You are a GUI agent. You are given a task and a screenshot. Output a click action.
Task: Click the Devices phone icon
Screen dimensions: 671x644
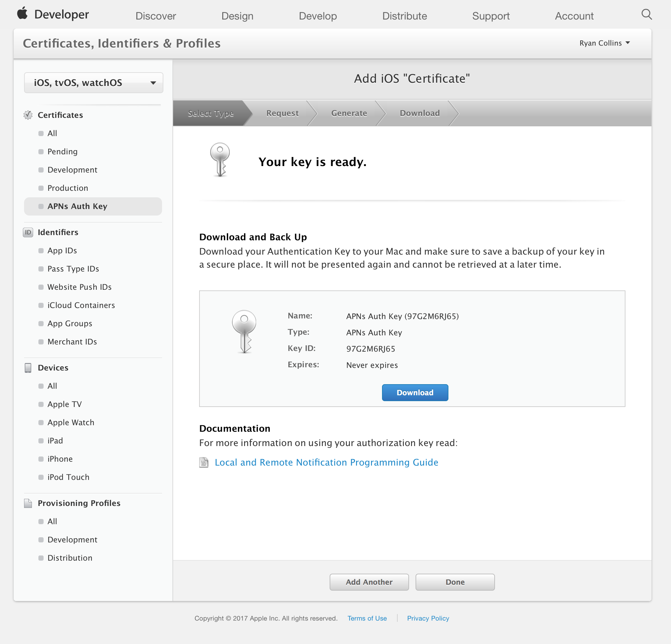(x=28, y=368)
